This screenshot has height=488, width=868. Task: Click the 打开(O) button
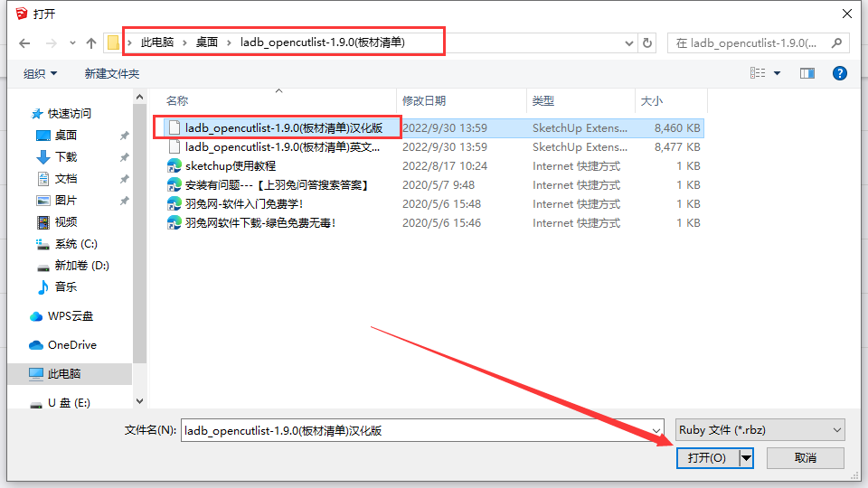(707, 458)
